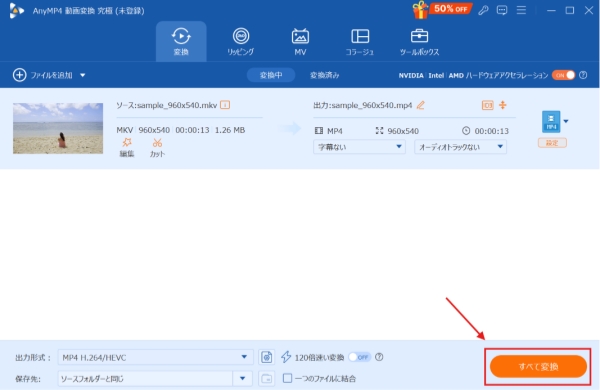This screenshot has width=600, height=390.
Task: Toggle hardware acceleration ON switch
Action: 563,75
